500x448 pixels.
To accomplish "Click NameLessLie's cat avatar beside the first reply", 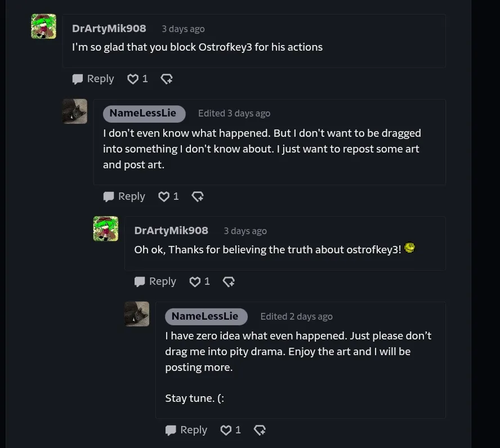I will [75, 111].
